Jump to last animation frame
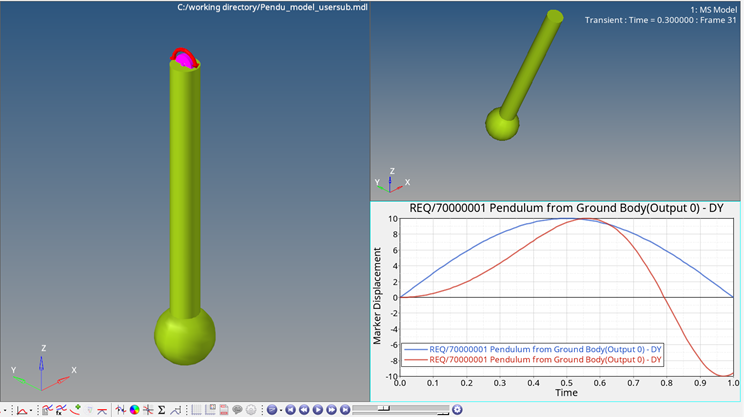Viewport: 744px width, 417px height. 345,410
